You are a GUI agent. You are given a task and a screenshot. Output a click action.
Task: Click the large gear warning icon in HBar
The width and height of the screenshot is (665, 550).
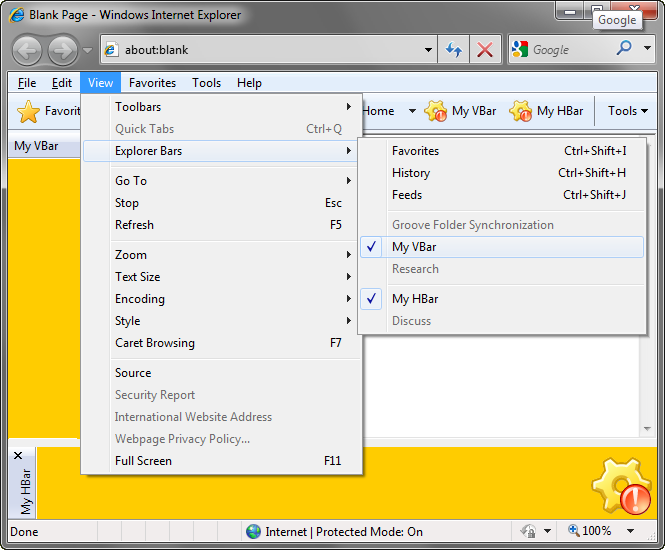click(x=621, y=486)
